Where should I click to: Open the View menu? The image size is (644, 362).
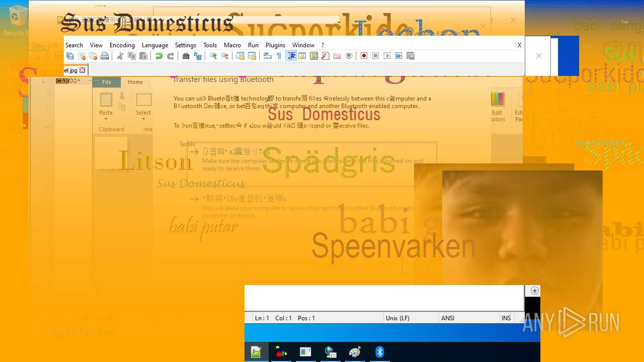tap(96, 45)
